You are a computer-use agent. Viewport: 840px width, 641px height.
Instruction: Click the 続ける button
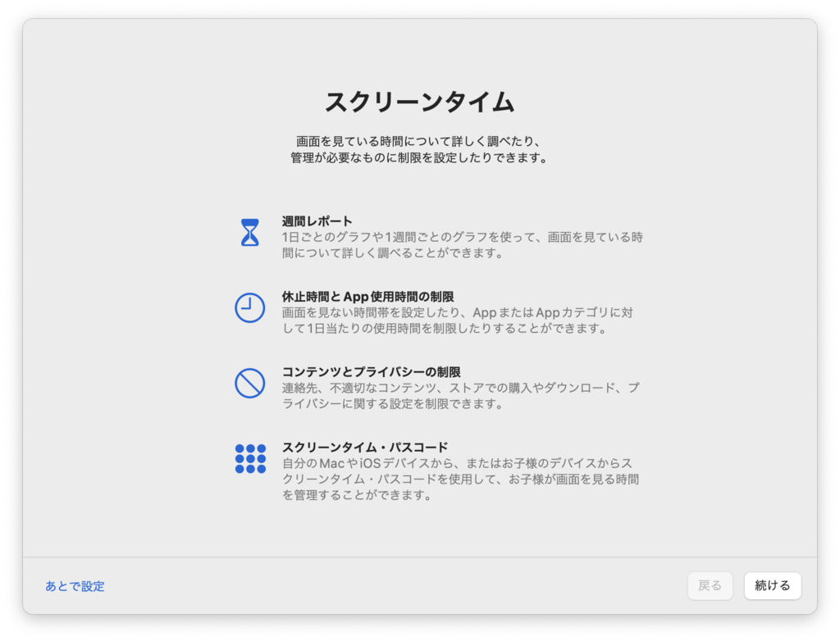click(x=772, y=585)
